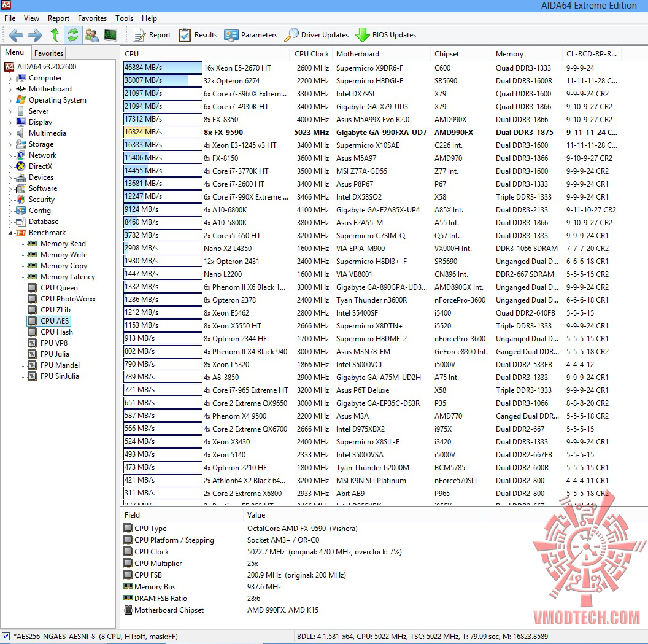Expand the Server tree node

[10, 111]
